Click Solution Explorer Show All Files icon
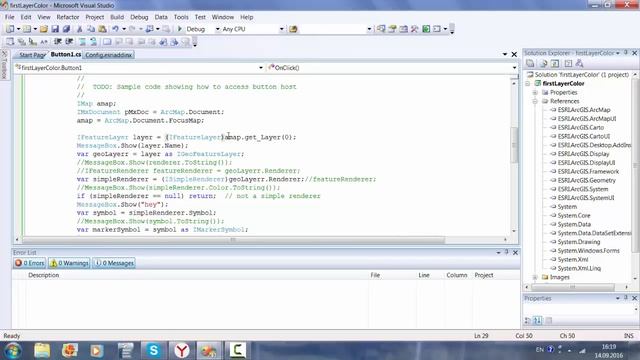640x360 pixels. tap(543, 63)
